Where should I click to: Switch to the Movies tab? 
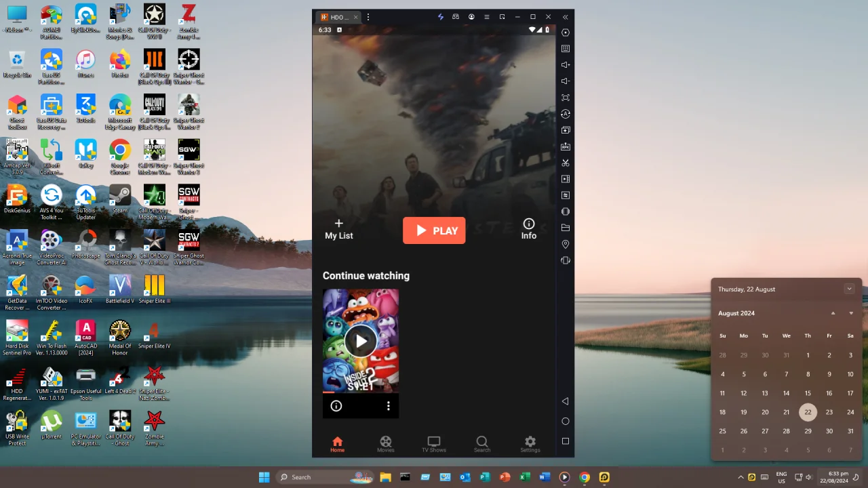(x=386, y=445)
